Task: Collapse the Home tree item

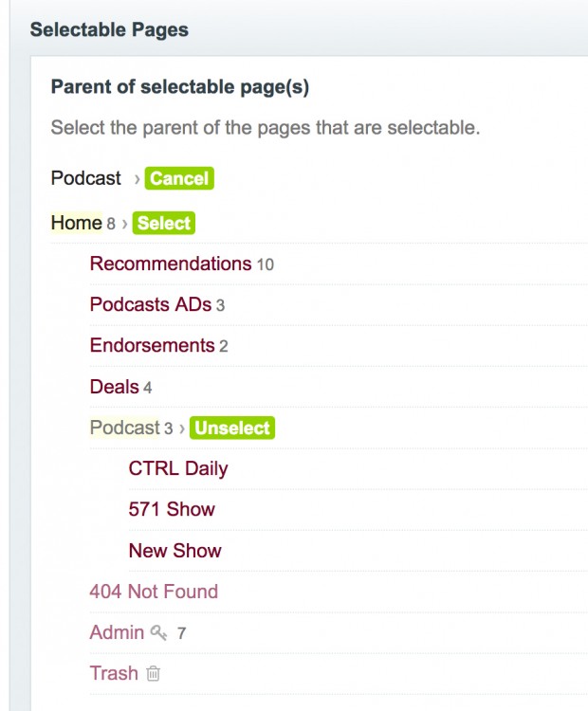Action: tap(76, 223)
